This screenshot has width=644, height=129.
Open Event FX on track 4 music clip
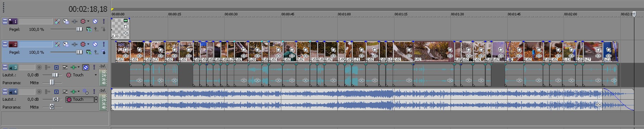pyautogui.click(x=598, y=105)
